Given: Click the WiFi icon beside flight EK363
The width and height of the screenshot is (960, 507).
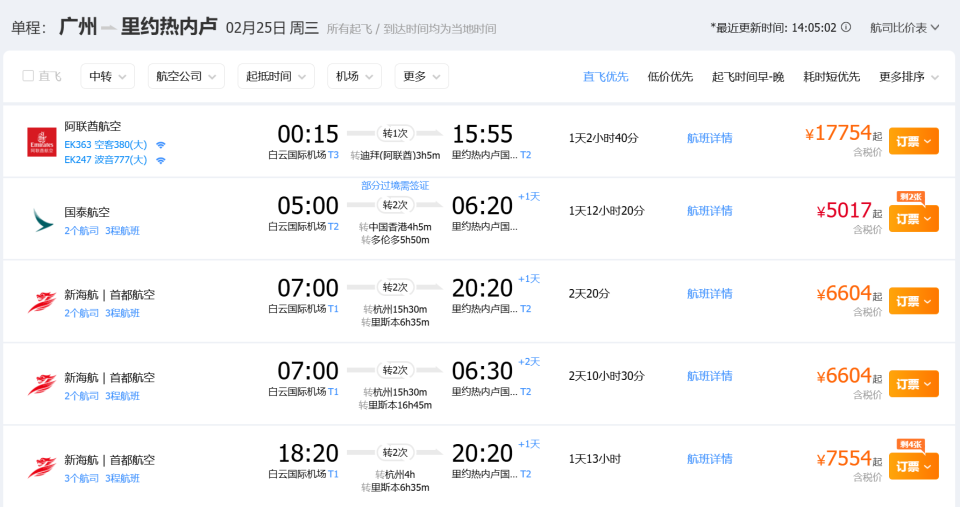Looking at the screenshot, I should 160,145.
